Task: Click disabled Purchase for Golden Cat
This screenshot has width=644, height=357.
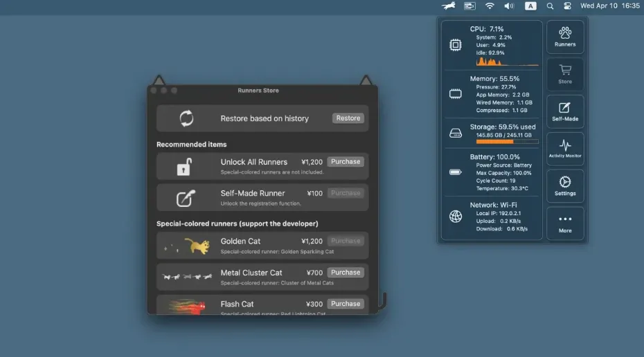Action: click(346, 241)
